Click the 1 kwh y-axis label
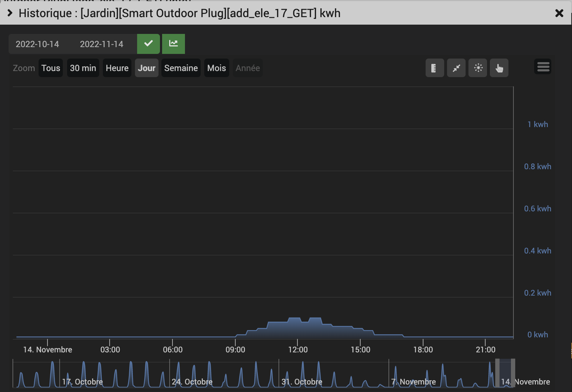 pyautogui.click(x=538, y=124)
